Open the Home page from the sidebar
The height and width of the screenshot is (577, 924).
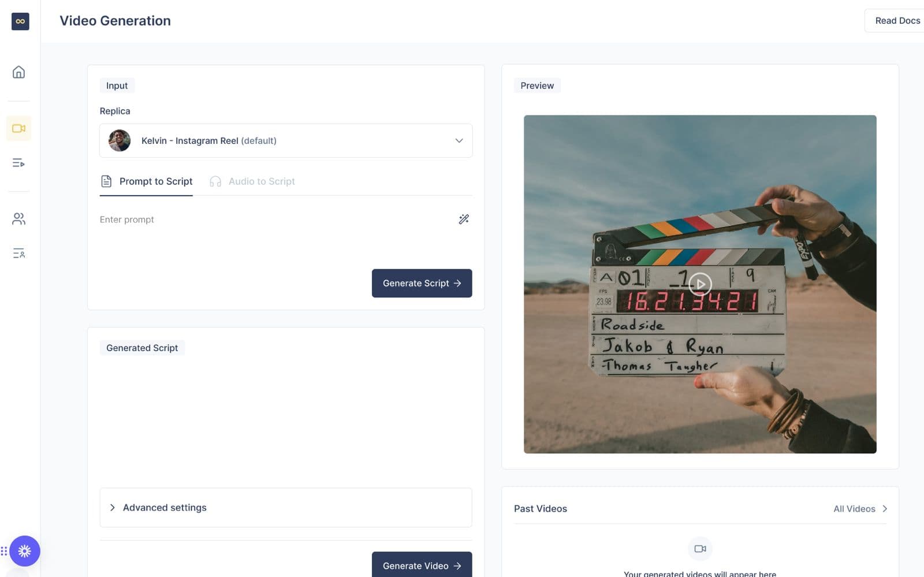18,72
